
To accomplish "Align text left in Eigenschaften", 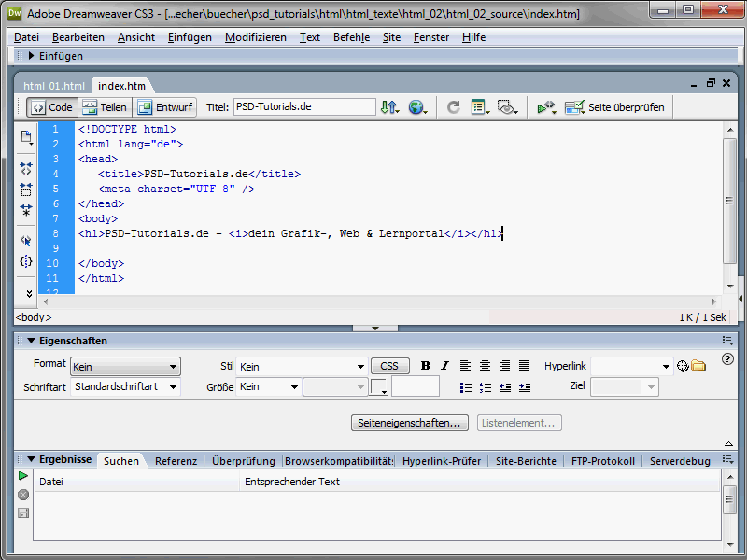I will 465,366.
